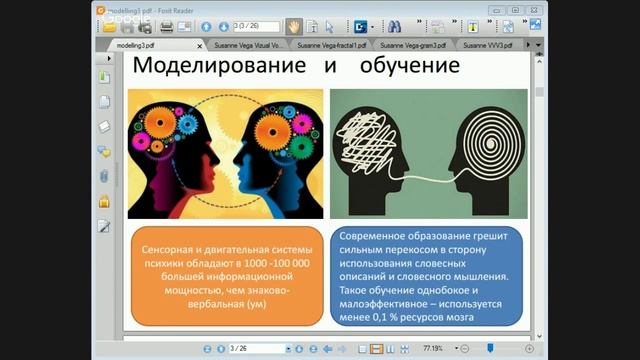The image size is (640, 360).
Task: Switch to Susanne Vega-fractal1.pdf tab
Action: coord(331,45)
